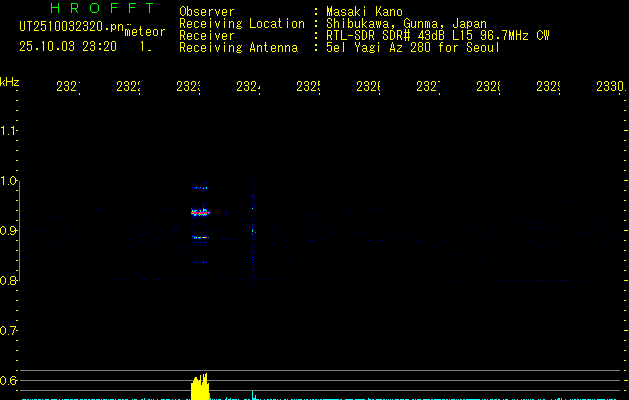Image resolution: width=629 pixels, height=400 pixels.
Task: Click the HROFFT title text
Action: 102,8
